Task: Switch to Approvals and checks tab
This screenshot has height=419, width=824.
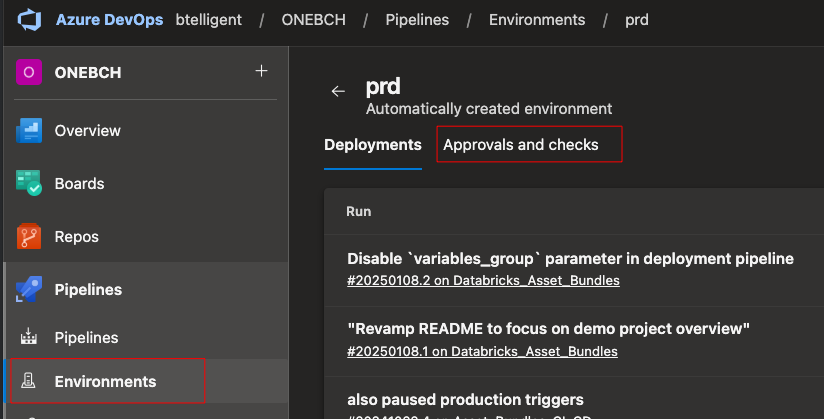Action: [x=521, y=145]
